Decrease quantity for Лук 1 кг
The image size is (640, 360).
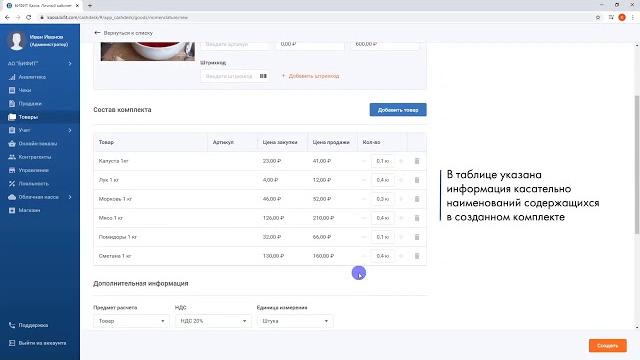(364, 180)
